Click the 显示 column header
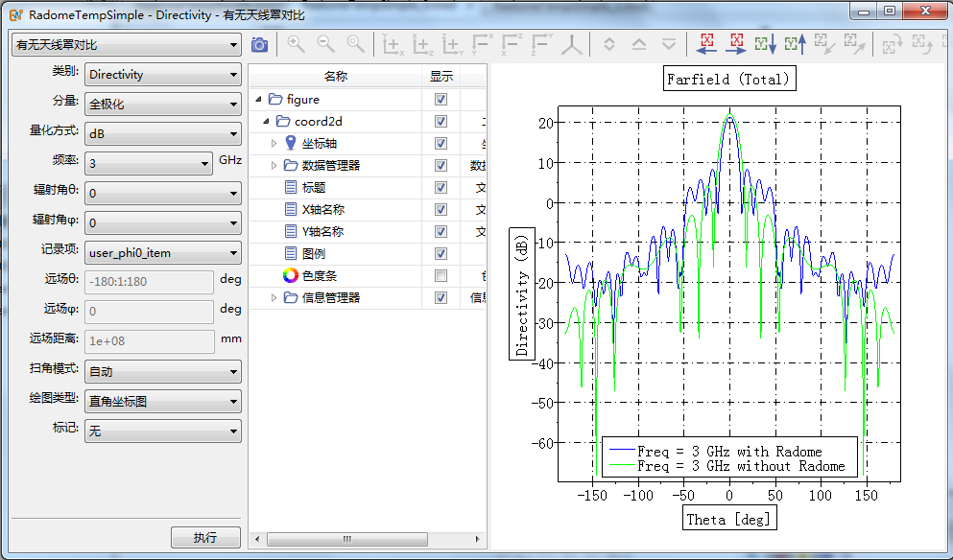953x560 pixels. tap(441, 76)
